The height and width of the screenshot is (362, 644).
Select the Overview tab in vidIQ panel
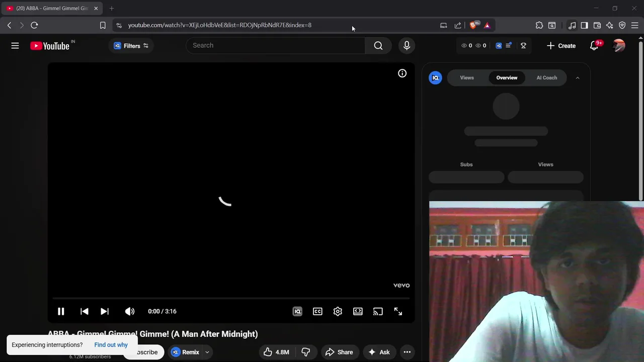(507, 78)
